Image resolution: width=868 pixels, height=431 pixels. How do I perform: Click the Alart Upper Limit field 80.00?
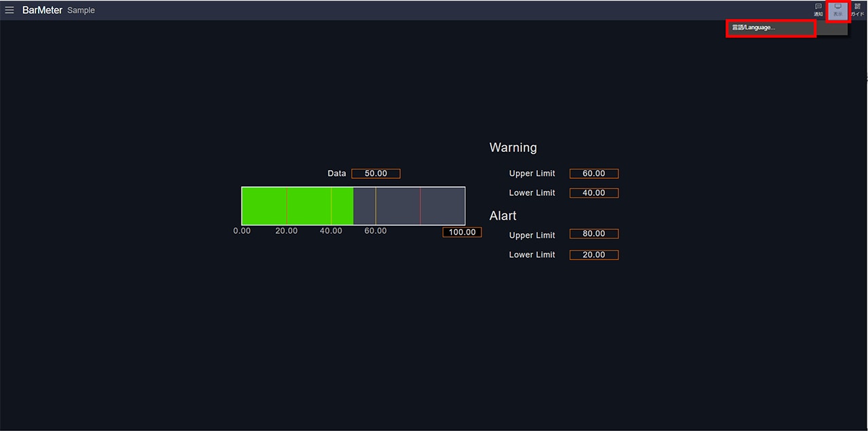[x=593, y=234]
